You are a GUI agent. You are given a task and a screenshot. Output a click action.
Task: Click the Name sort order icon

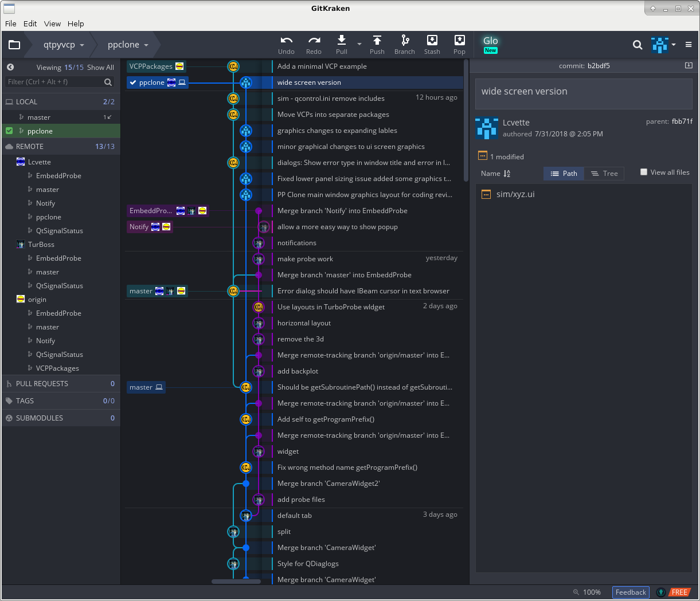click(507, 174)
